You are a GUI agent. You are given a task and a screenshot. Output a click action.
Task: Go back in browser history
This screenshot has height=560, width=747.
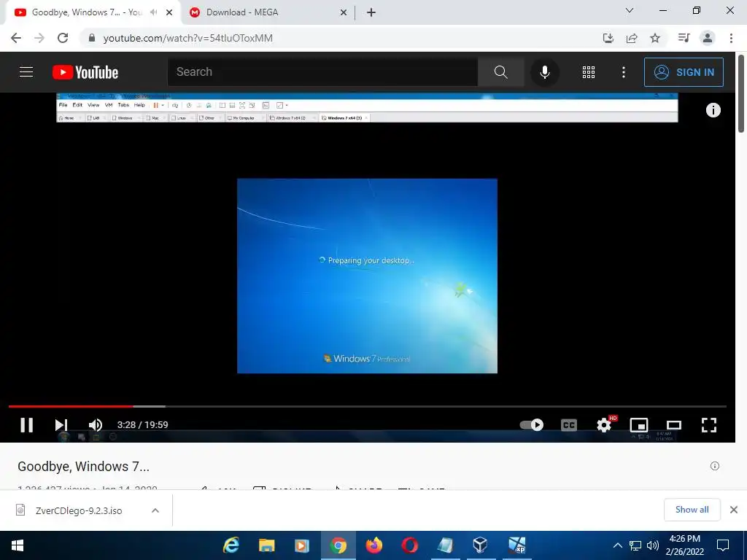pyautogui.click(x=16, y=38)
